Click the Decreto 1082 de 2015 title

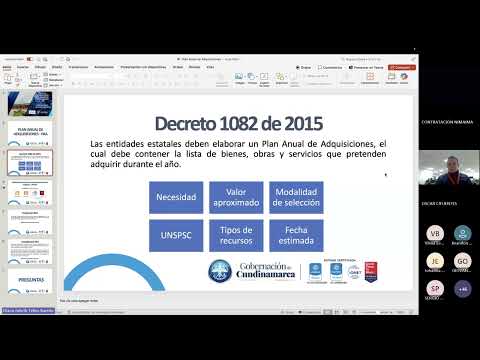[x=239, y=124]
